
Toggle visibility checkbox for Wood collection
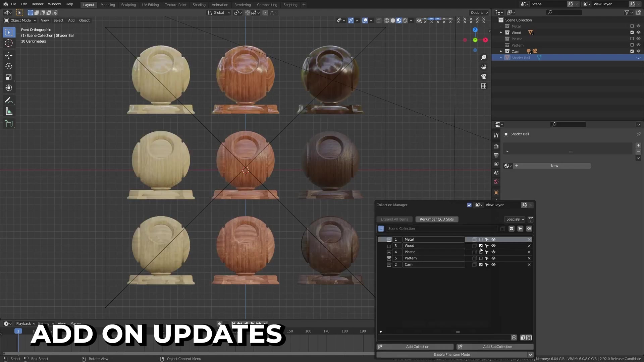click(480, 245)
